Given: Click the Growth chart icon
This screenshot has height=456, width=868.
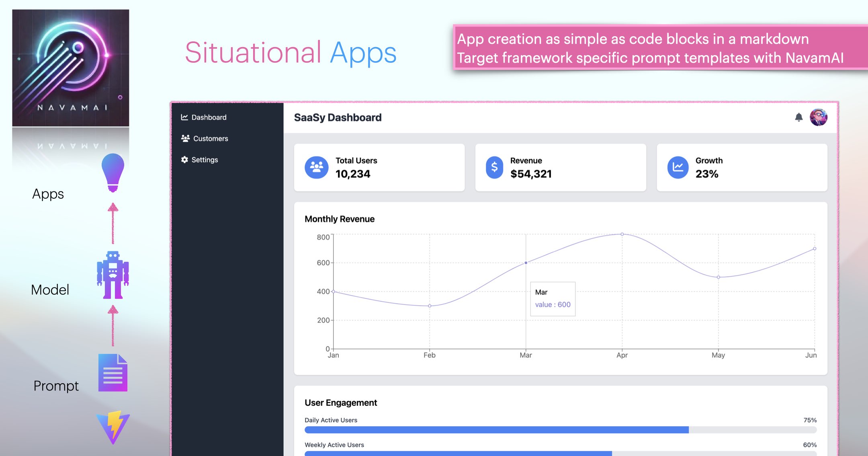Looking at the screenshot, I should (x=678, y=167).
